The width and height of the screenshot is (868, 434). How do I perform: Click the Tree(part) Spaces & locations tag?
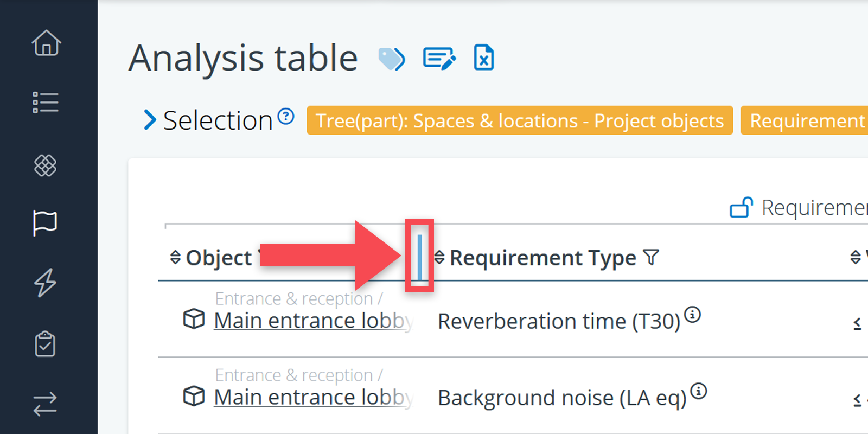pyautogui.click(x=519, y=120)
